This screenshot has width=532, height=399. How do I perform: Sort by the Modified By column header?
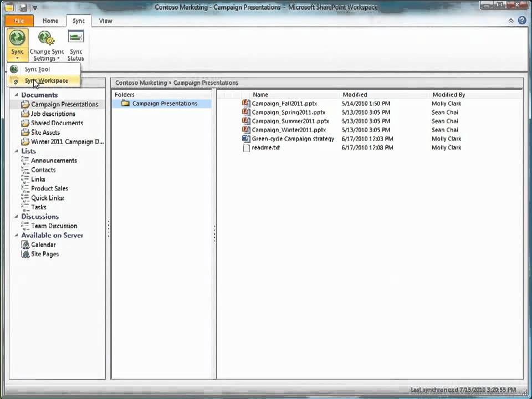pos(448,95)
